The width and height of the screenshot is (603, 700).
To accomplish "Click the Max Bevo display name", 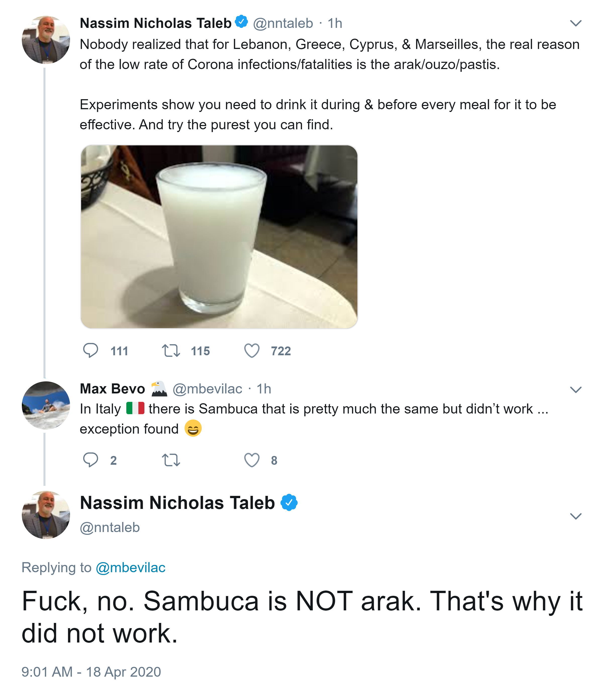I will [x=112, y=389].
